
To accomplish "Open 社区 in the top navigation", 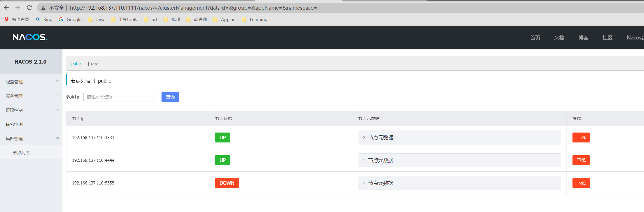I will [x=607, y=37].
